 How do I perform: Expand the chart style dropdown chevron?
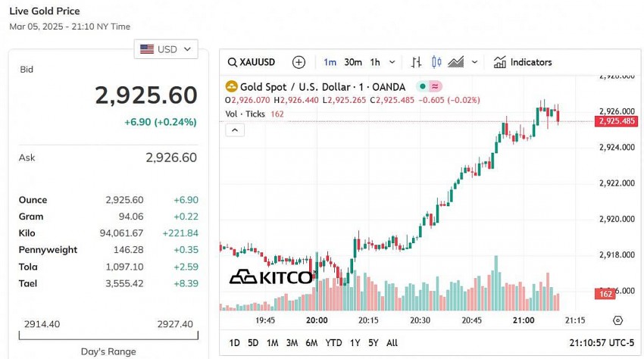point(475,62)
